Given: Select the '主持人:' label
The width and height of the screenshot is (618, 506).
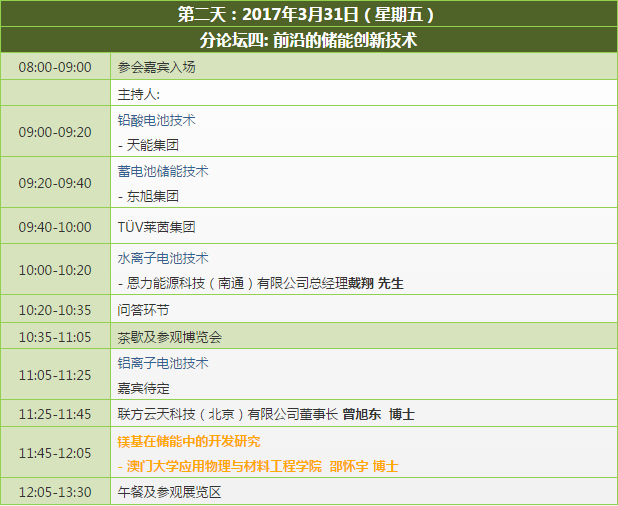Looking at the screenshot, I should click(139, 94).
